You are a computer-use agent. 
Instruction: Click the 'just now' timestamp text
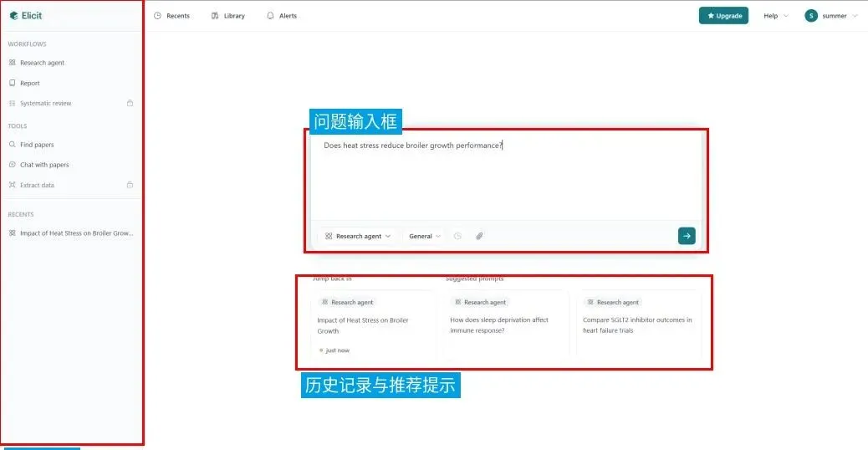tap(337, 350)
